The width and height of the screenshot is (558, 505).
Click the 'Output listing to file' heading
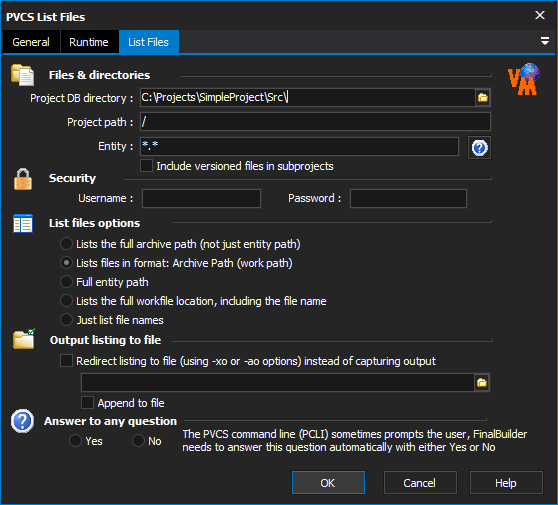coord(105,340)
